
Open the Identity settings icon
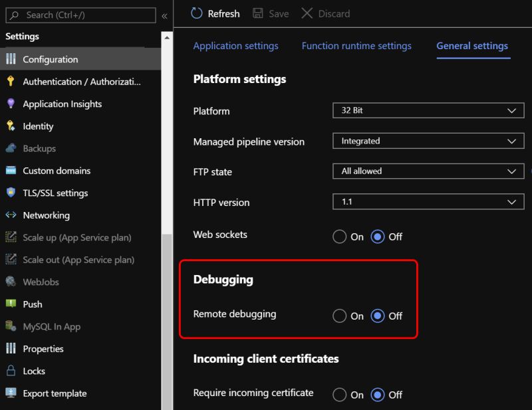click(x=12, y=126)
